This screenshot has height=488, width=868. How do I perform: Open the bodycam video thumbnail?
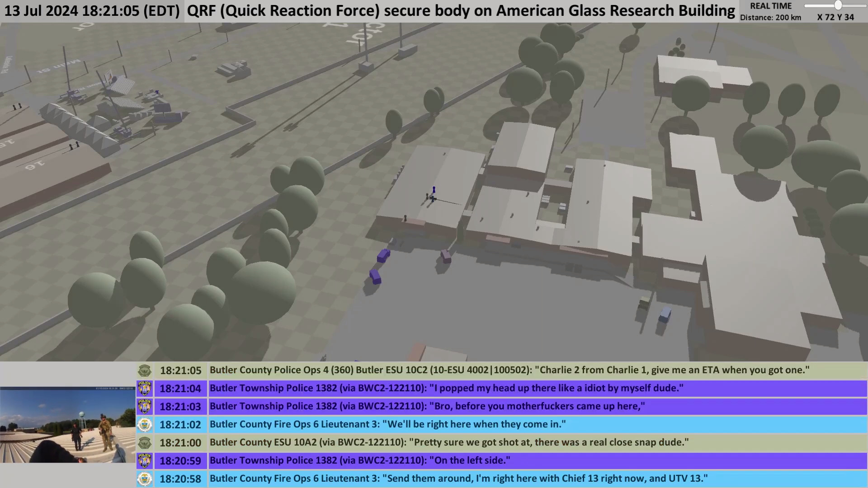(x=68, y=425)
